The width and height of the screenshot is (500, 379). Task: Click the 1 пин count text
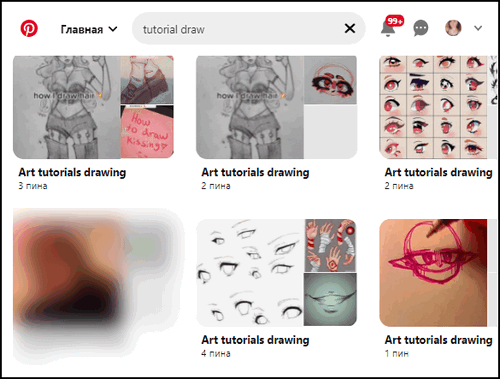[397, 354]
